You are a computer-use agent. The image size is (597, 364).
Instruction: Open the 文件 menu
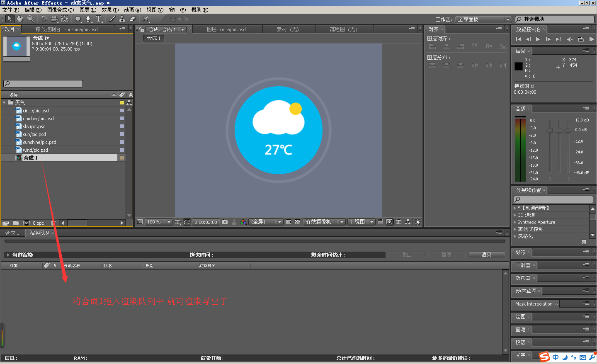(x=10, y=10)
